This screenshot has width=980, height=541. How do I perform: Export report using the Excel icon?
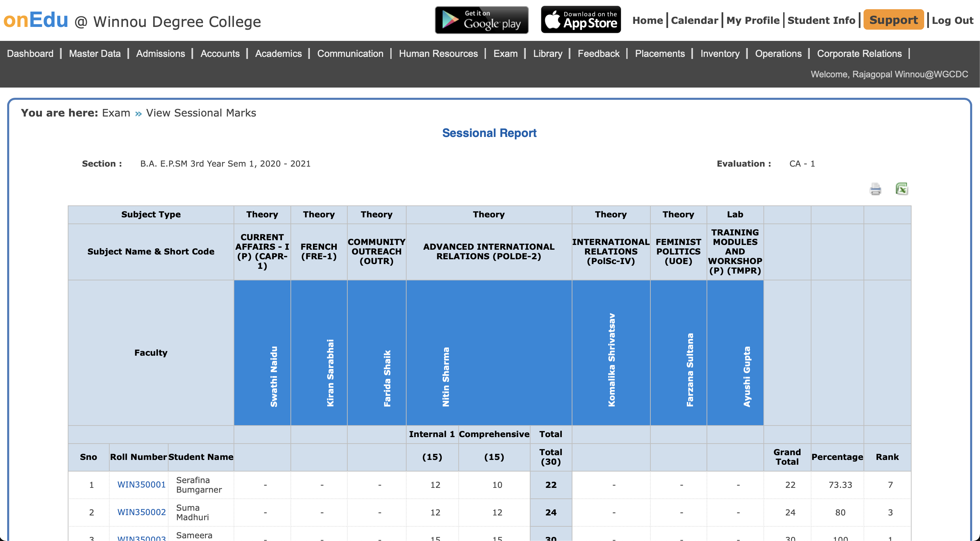pyautogui.click(x=902, y=189)
